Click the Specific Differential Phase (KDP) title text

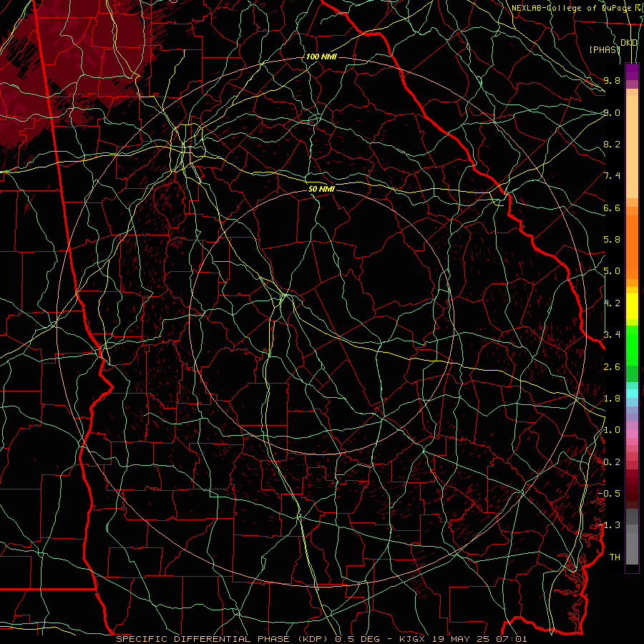pyautogui.click(x=224, y=639)
